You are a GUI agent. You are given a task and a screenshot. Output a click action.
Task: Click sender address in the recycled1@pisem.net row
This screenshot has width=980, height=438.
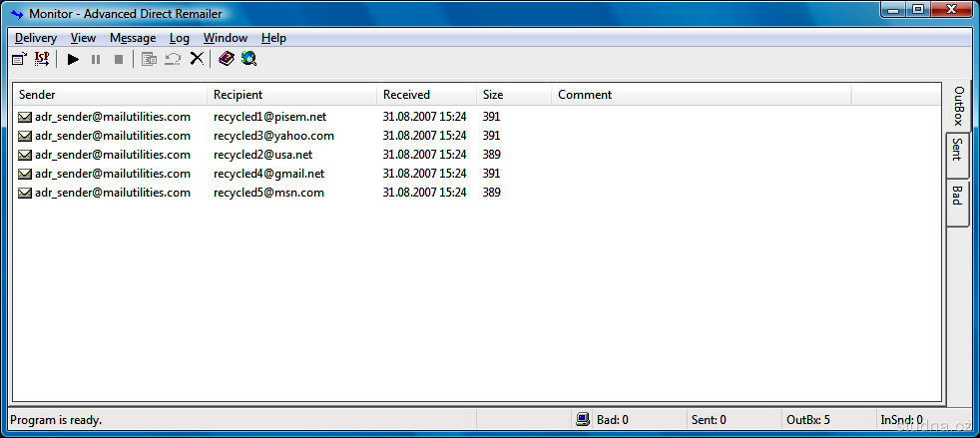click(x=113, y=117)
